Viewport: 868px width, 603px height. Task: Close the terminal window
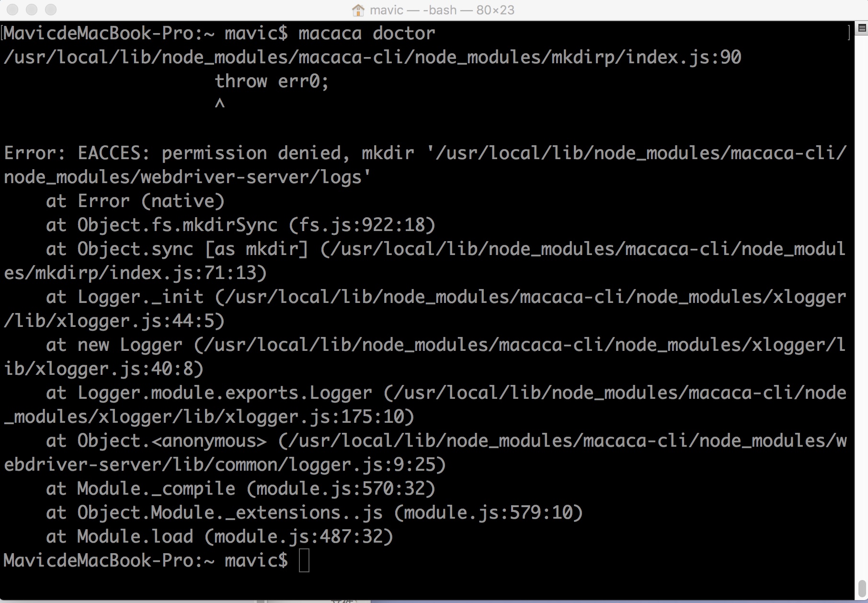click(x=12, y=10)
